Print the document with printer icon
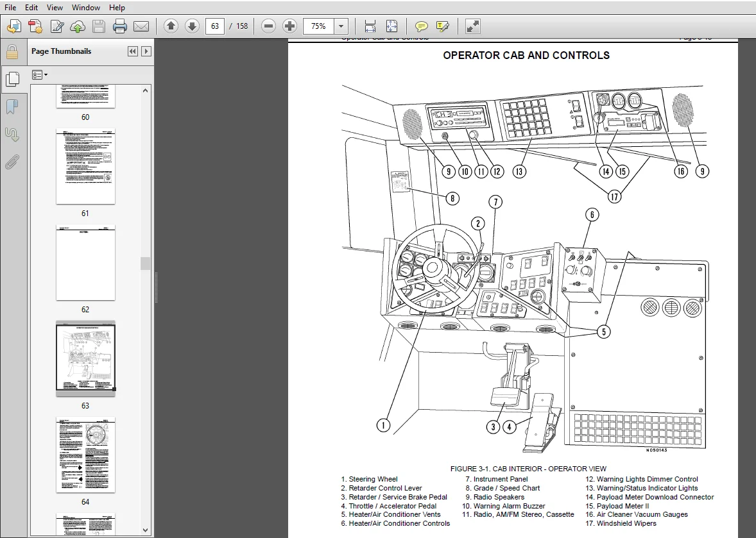The width and height of the screenshot is (756, 538). 120,26
